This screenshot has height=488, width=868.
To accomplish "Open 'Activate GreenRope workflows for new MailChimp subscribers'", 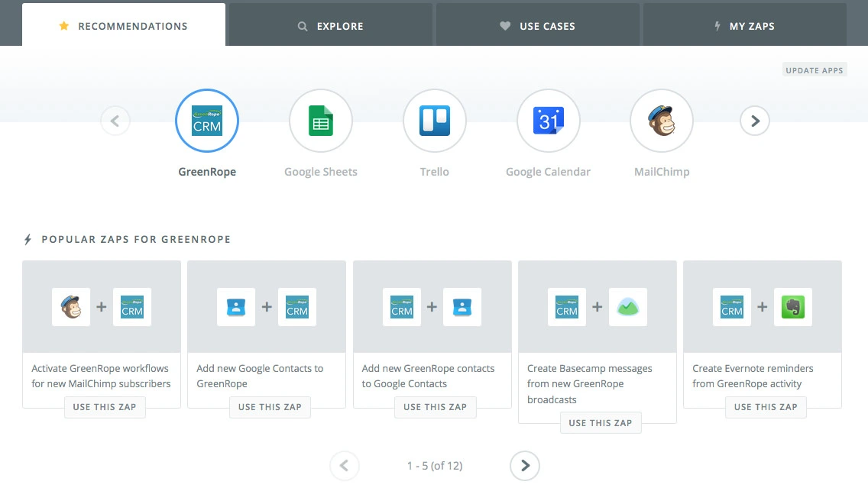I will click(102, 377).
